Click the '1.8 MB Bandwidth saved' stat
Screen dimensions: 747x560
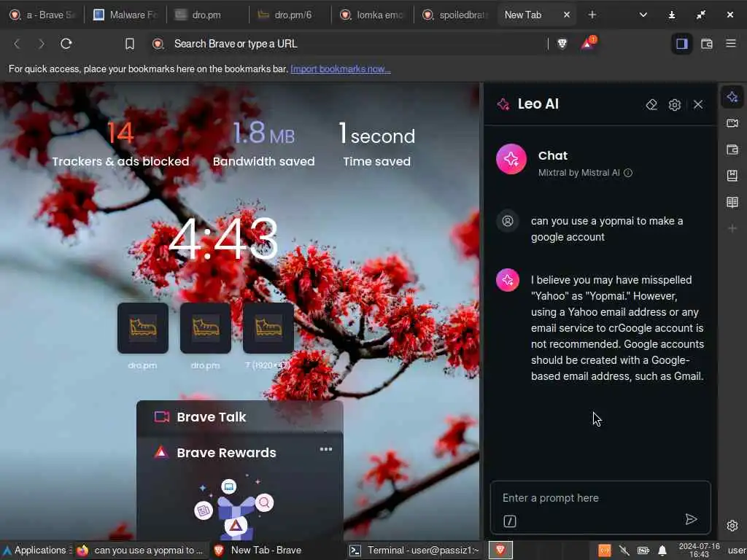point(263,144)
